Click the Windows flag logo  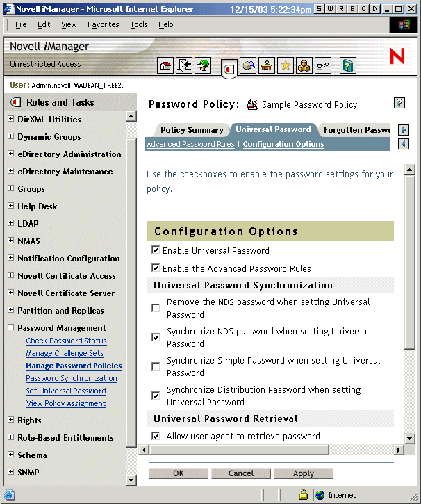[404, 25]
